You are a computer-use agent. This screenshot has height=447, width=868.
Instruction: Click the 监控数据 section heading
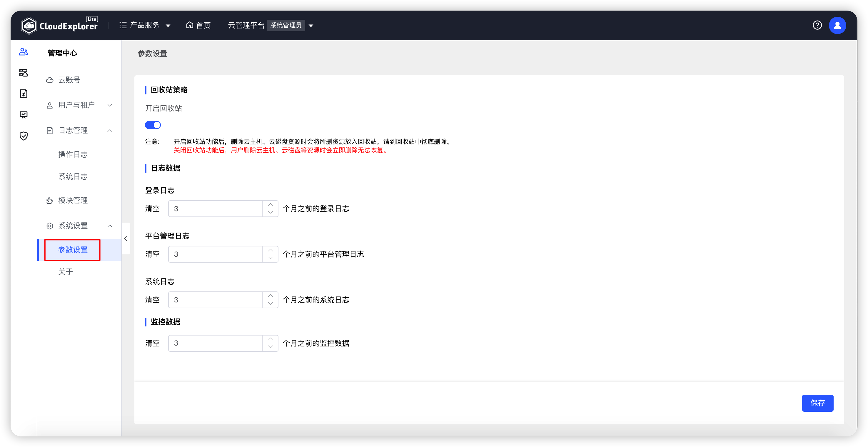coord(166,322)
